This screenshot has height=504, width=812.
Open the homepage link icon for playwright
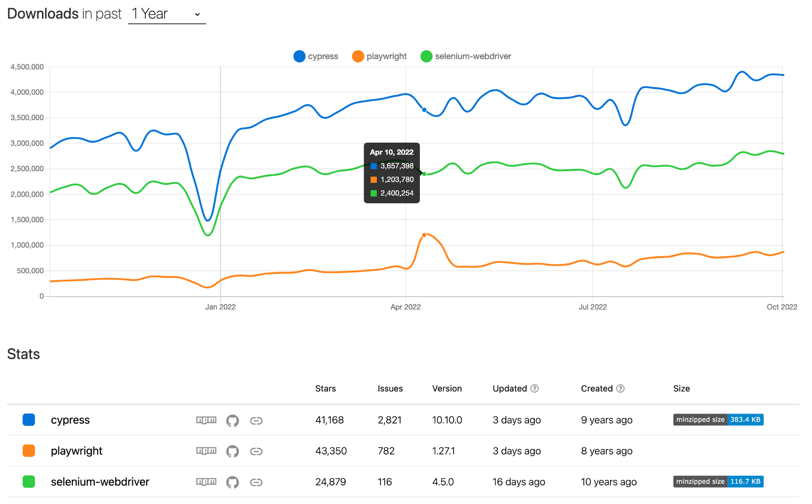pyautogui.click(x=256, y=451)
